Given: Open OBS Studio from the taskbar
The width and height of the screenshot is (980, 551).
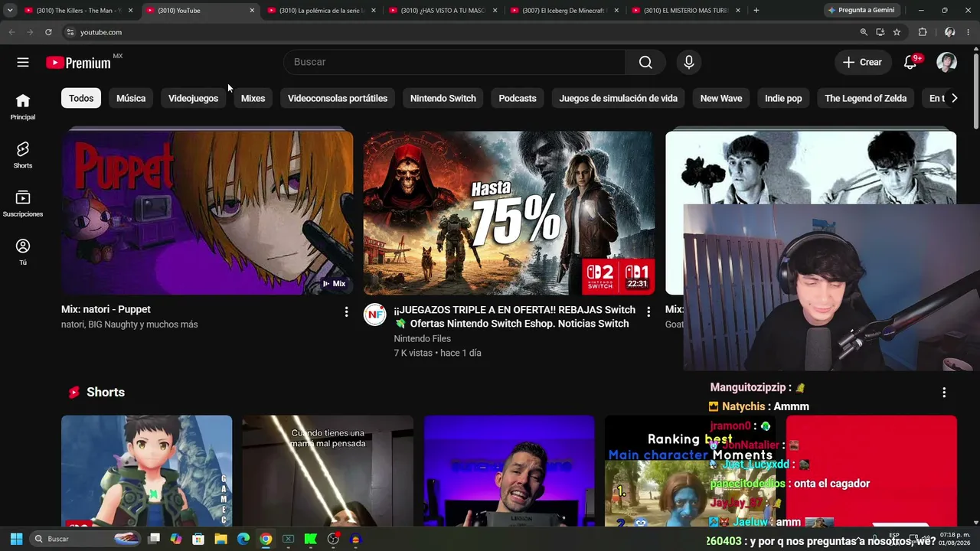Looking at the screenshot, I should (x=333, y=539).
